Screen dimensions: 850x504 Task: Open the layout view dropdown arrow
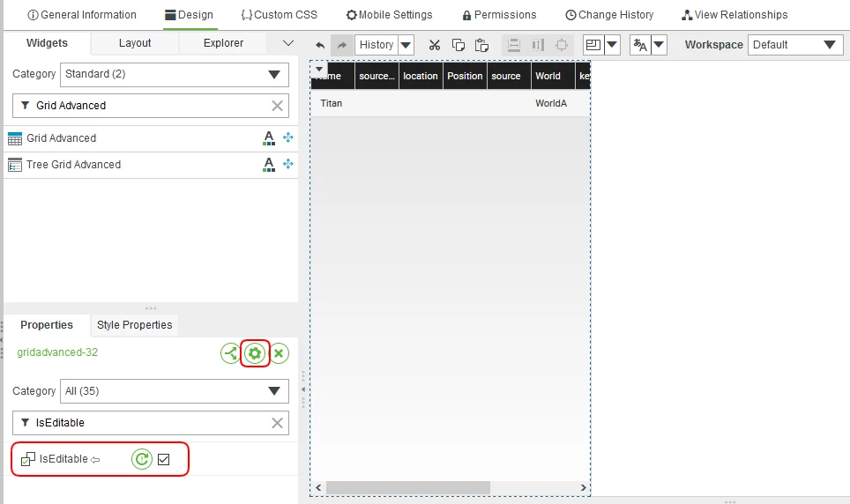[x=612, y=45]
